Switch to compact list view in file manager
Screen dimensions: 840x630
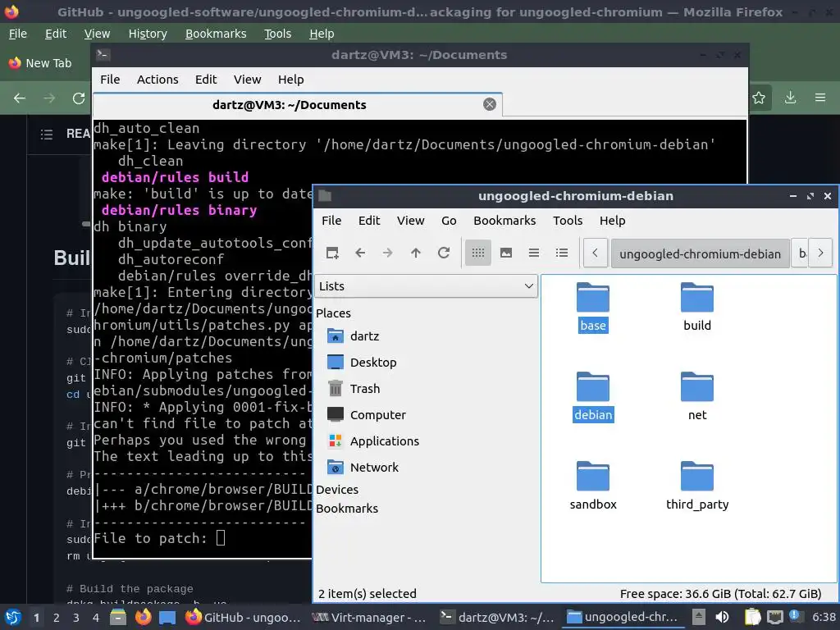click(x=533, y=253)
